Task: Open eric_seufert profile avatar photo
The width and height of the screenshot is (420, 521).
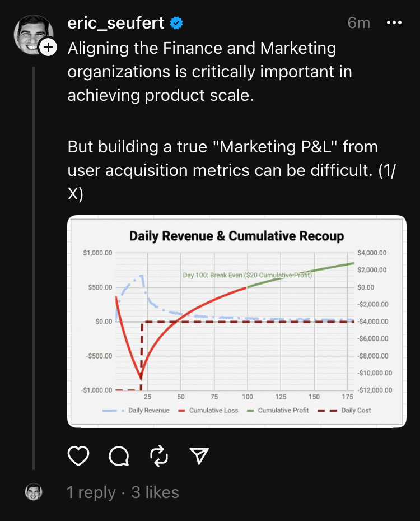Action: [33, 34]
